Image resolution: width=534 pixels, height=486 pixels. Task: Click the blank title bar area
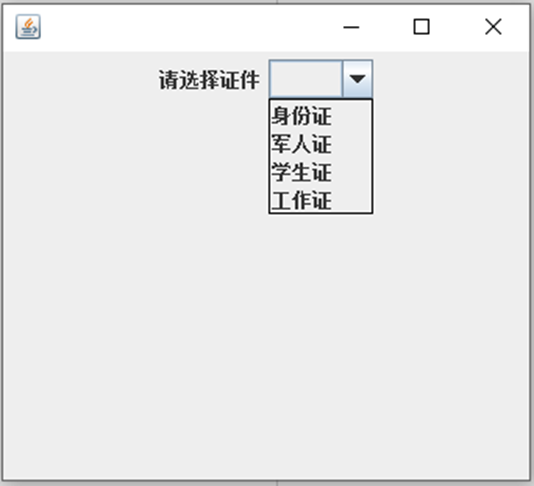click(187, 27)
